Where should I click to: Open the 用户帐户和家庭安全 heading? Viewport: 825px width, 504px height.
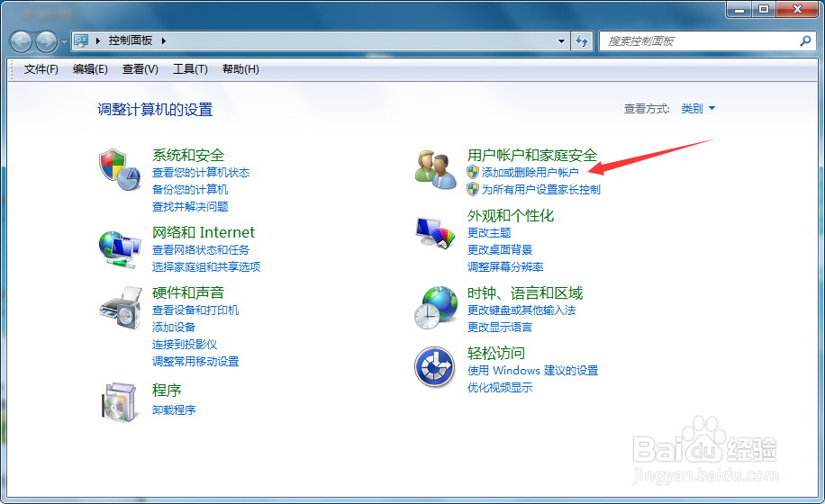pos(532,155)
